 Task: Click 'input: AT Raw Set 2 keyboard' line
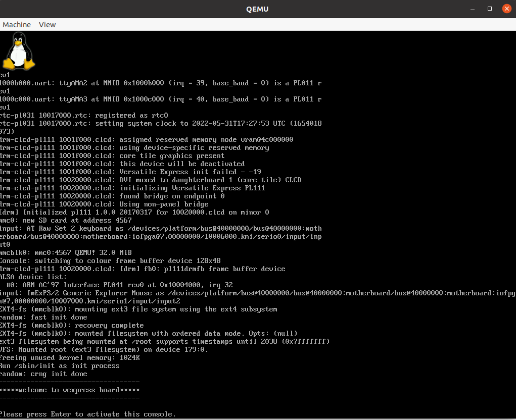point(161,228)
